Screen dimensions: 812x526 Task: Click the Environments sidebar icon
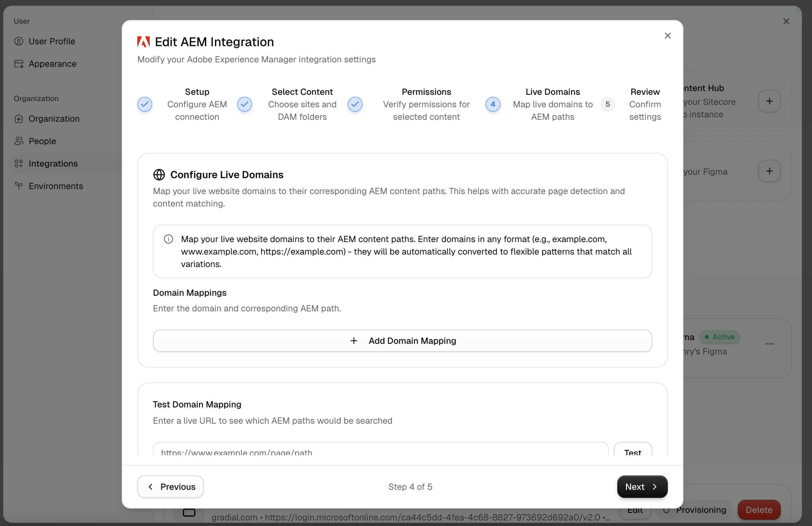coord(19,186)
